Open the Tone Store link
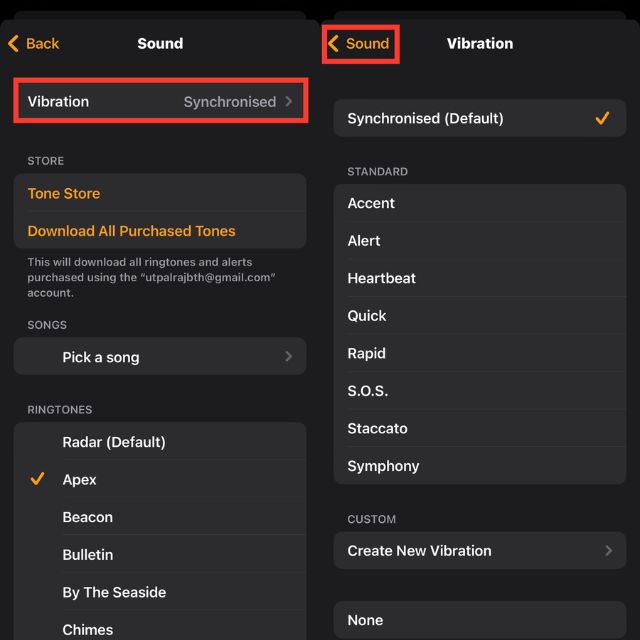The image size is (640, 640). coord(64,194)
